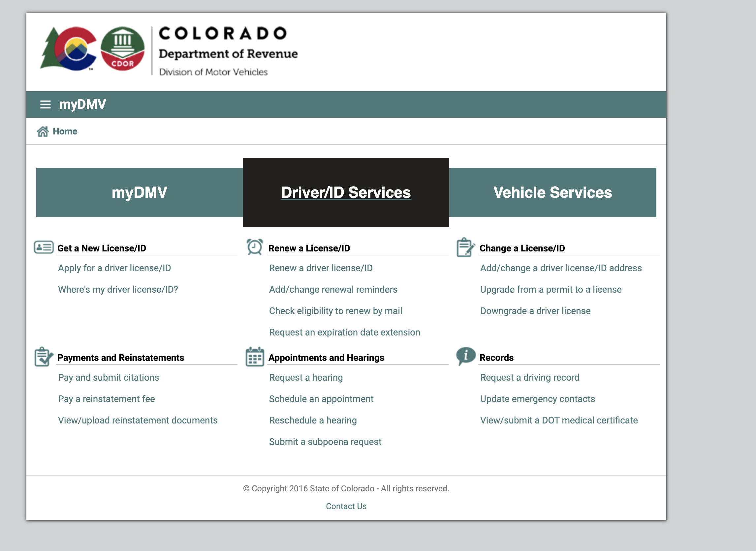Open Submit a subpoena request
The width and height of the screenshot is (756, 551).
(325, 442)
